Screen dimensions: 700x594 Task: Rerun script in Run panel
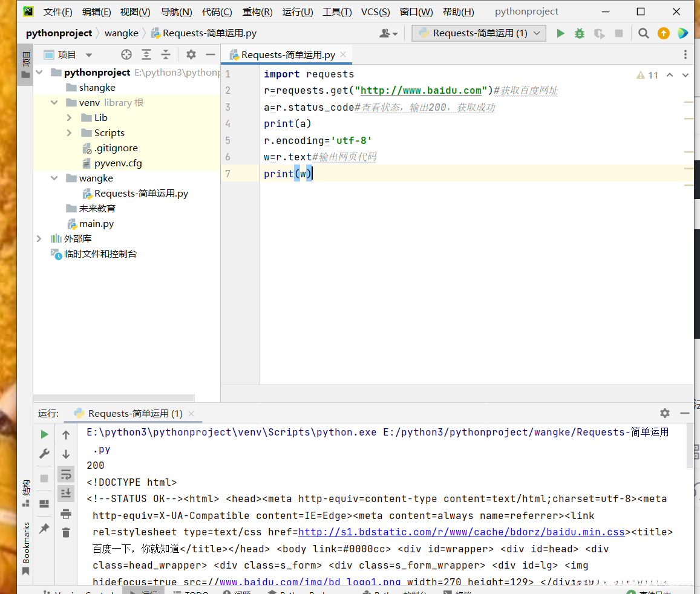tap(44, 434)
